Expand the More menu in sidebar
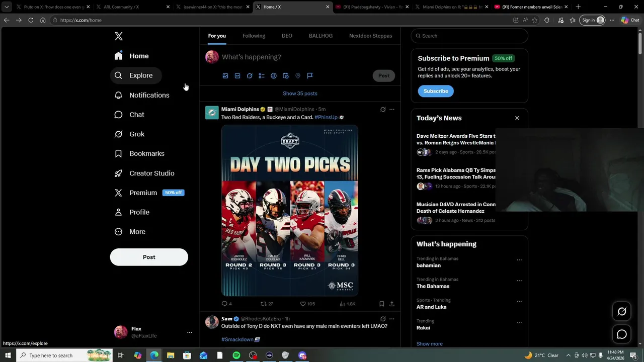This screenshot has height=362, width=644. click(x=130, y=232)
